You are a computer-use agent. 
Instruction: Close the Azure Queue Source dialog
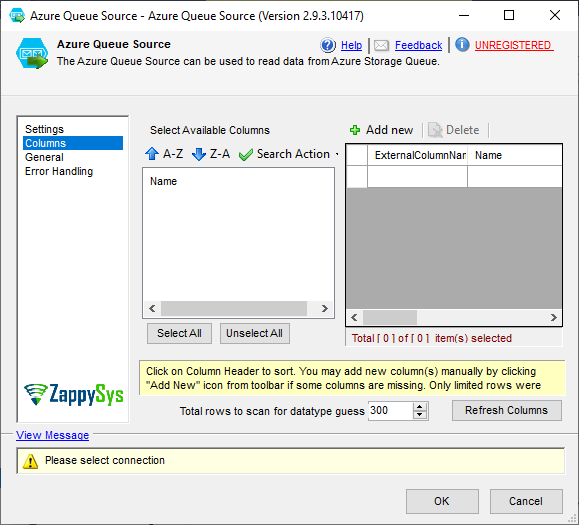tap(555, 16)
